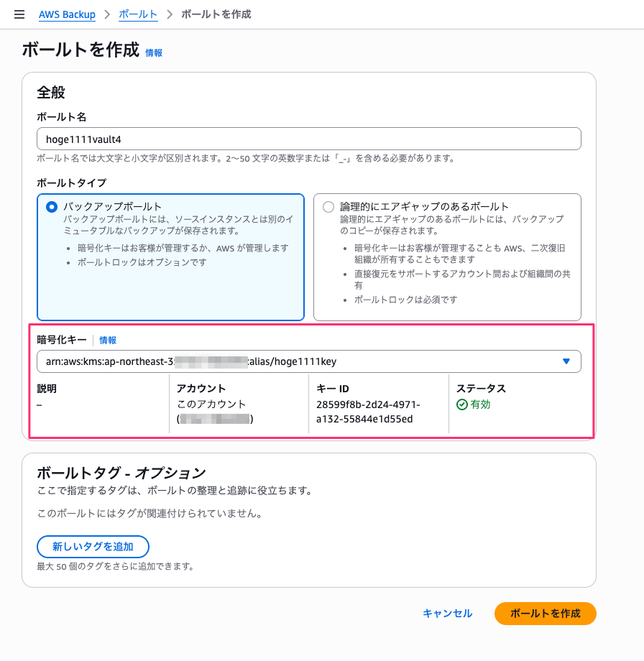Screen dimensions: 644x661
Task: Click 情報 next to ボールトを作成 heading
Action: 153,52
